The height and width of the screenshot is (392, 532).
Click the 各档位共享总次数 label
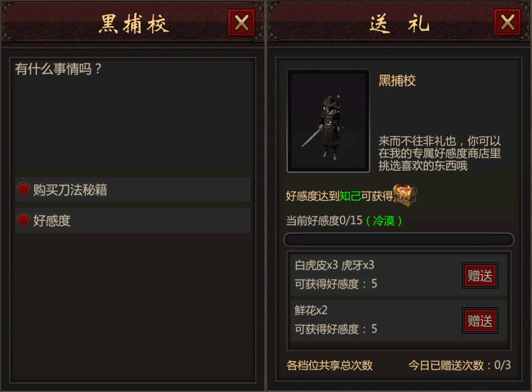pyautogui.click(x=329, y=365)
